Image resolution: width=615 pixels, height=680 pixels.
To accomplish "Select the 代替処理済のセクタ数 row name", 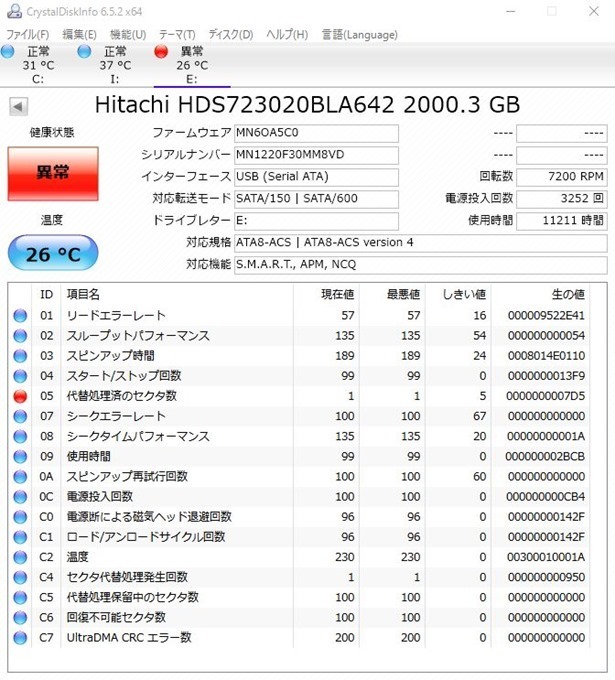I will point(122,396).
